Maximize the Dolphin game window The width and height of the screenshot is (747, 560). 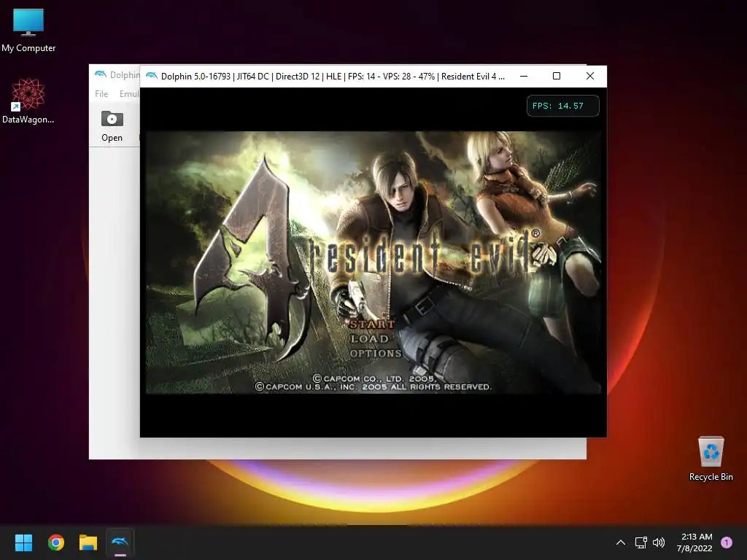click(x=557, y=76)
